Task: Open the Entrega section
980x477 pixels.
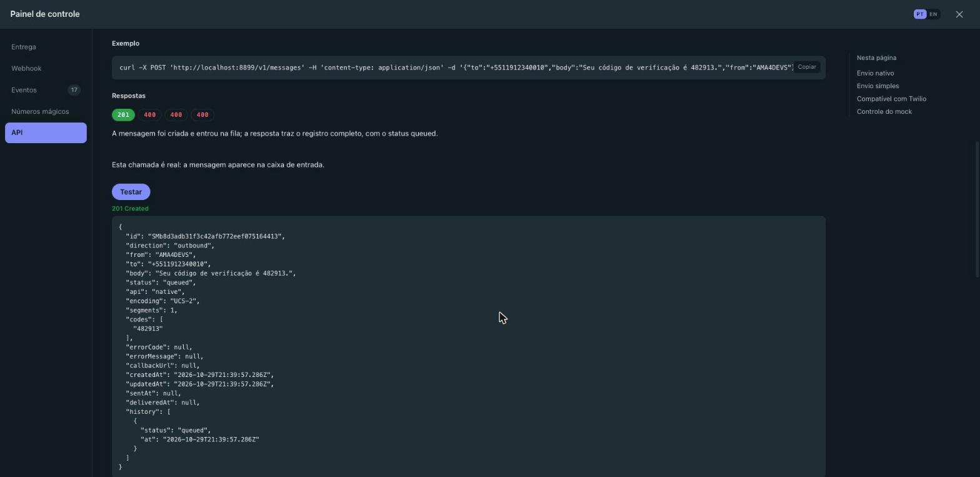Action: [x=46, y=47]
